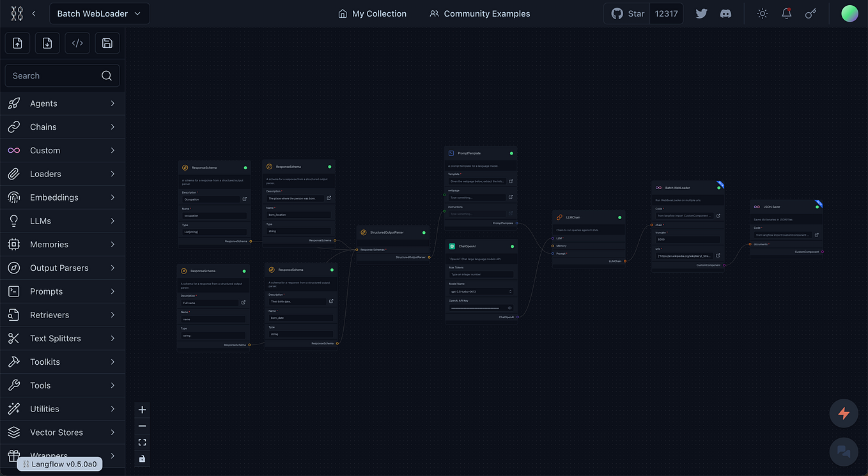Image resolution: width=868 pixels, height=476 pixels.
Task: Open the code export (</>) icon
Action: (77, 43)
